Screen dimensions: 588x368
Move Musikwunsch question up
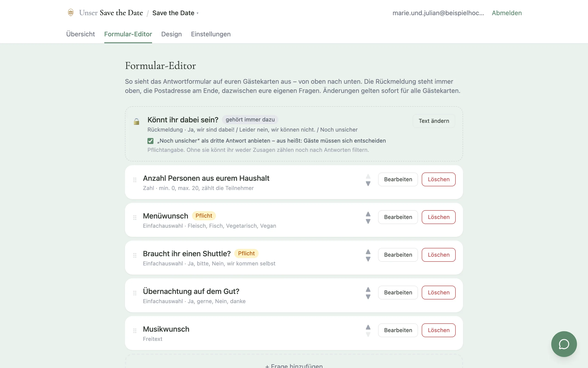click(368, 327)
